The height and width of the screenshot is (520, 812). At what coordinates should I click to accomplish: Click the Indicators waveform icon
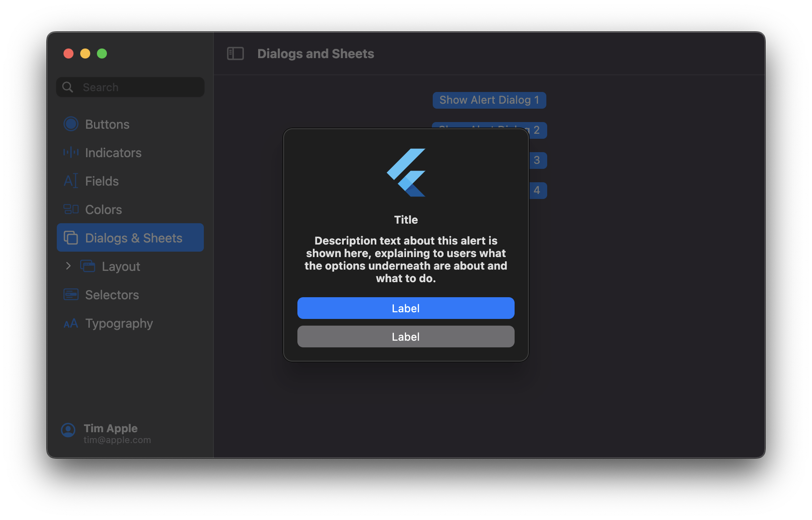click(x=71, y=153)
